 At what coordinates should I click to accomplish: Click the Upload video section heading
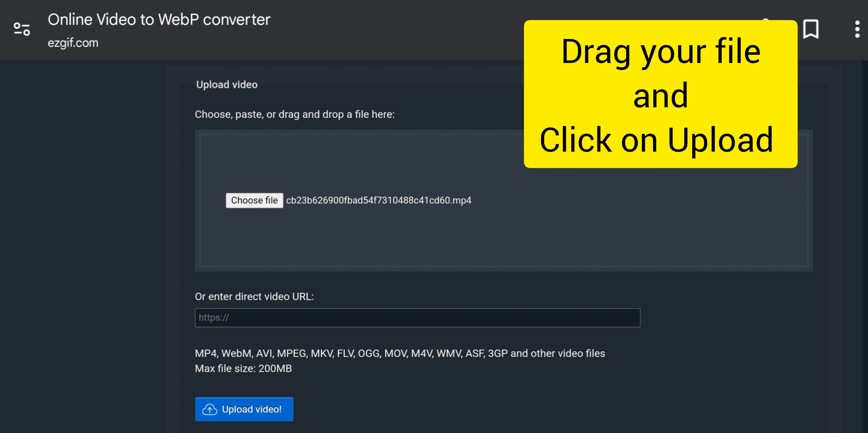[227, 84]
